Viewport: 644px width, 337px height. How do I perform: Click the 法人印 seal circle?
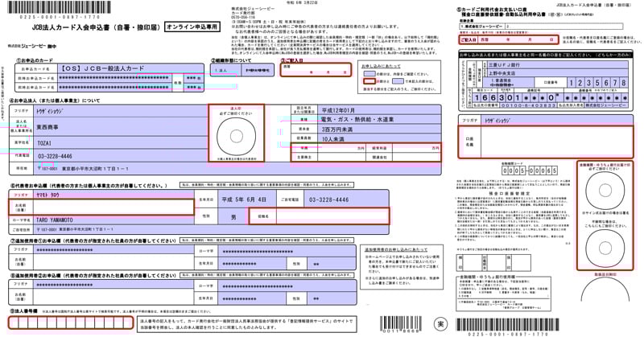pyautogui.click(x=236, y=136)
